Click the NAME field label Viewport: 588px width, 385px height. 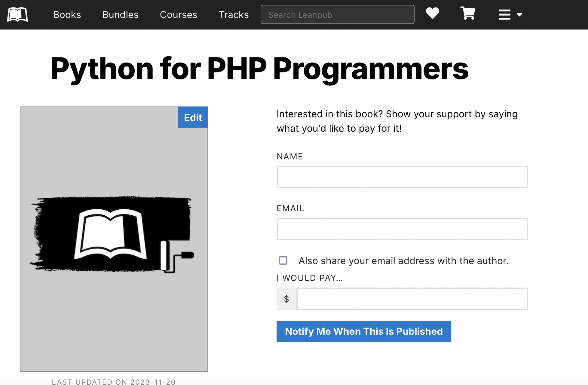click(290, 156)
